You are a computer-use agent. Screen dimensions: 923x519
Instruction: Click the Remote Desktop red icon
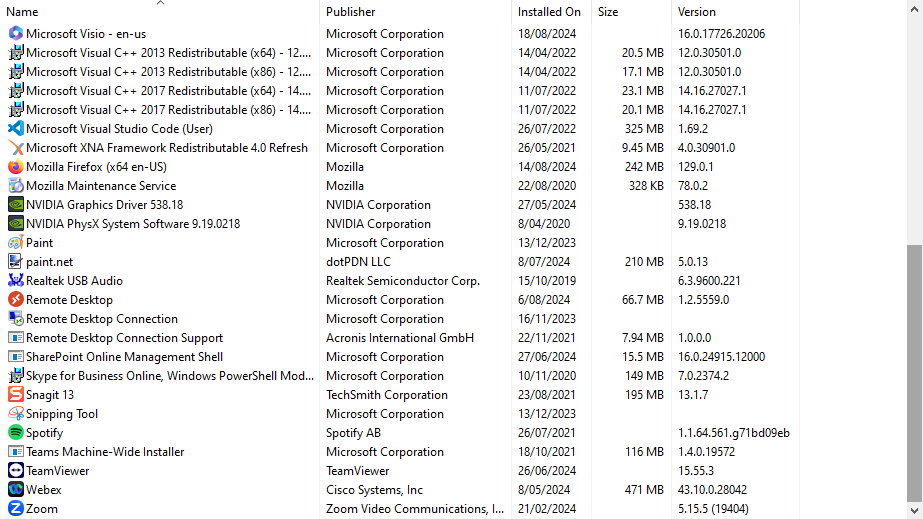15,300
